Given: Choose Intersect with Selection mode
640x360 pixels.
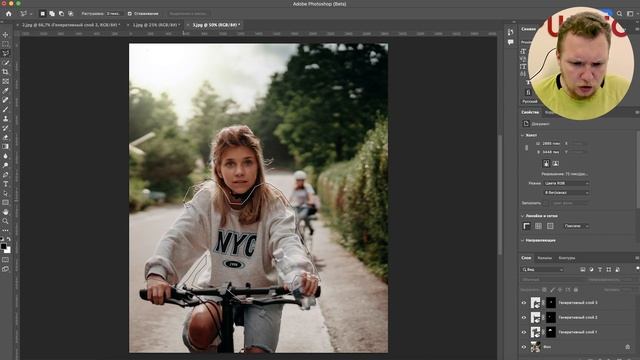Looking at the screenshot, I should click(x=71, y=13).
